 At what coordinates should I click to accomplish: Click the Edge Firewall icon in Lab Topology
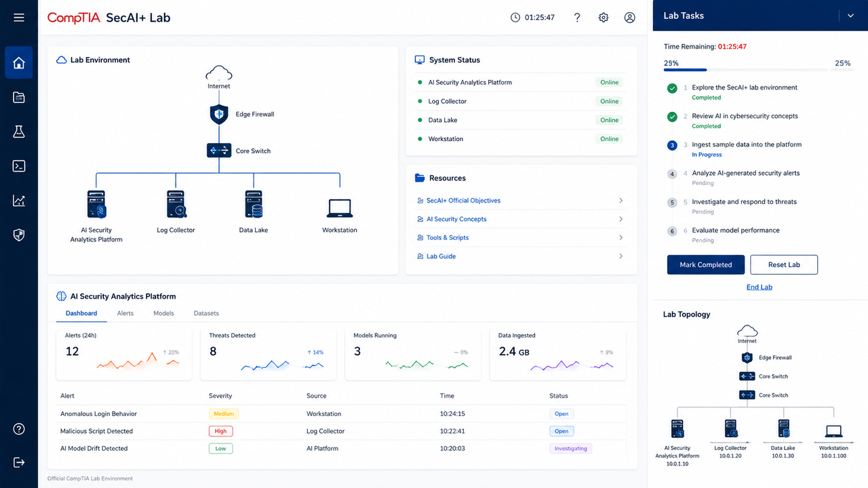[747, 358]
